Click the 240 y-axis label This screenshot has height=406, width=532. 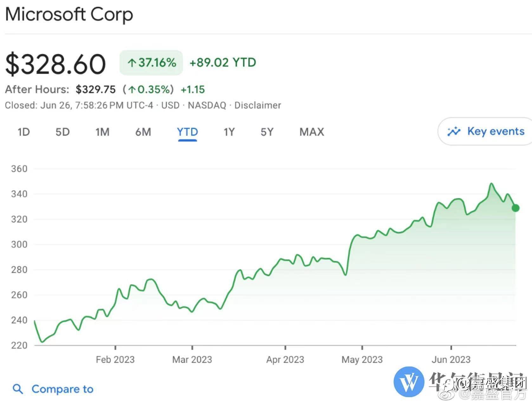pos(19,320)
